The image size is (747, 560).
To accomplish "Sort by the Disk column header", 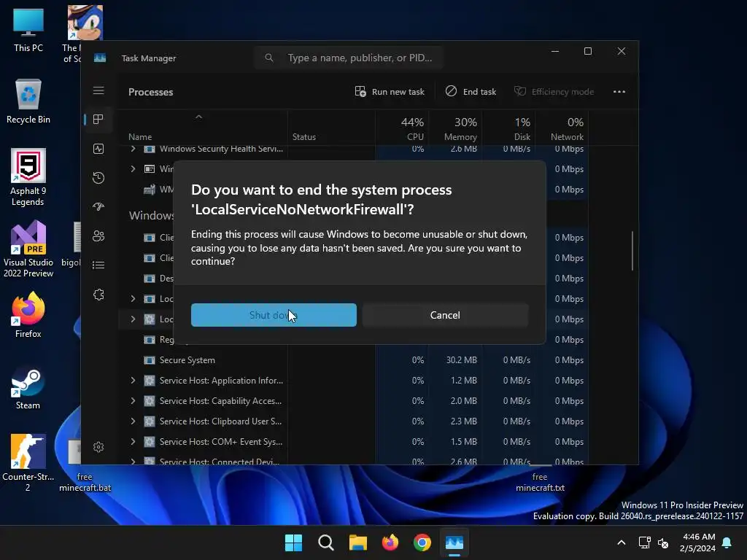I will [508, 128].
